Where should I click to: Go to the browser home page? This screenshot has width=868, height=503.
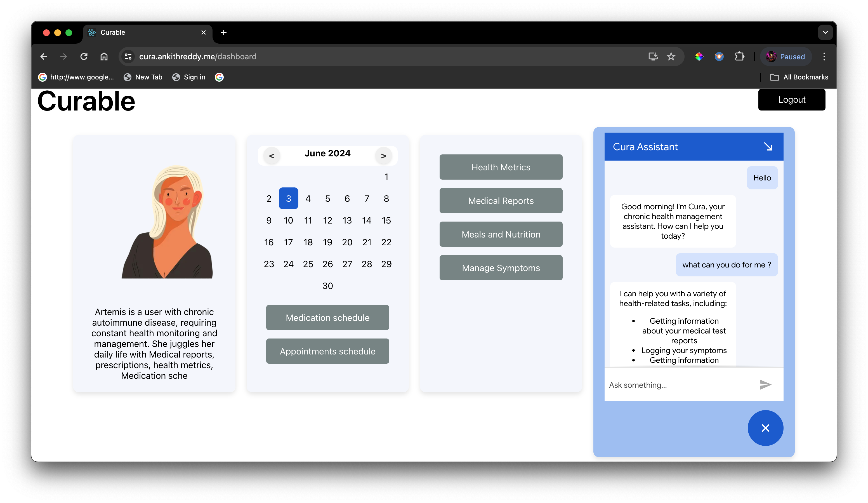(104, 57)
